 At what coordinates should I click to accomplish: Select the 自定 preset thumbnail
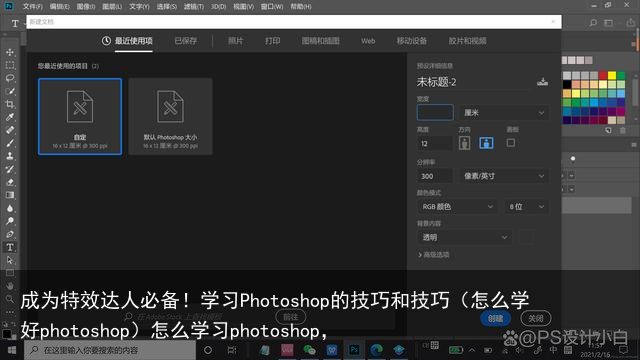80,116
